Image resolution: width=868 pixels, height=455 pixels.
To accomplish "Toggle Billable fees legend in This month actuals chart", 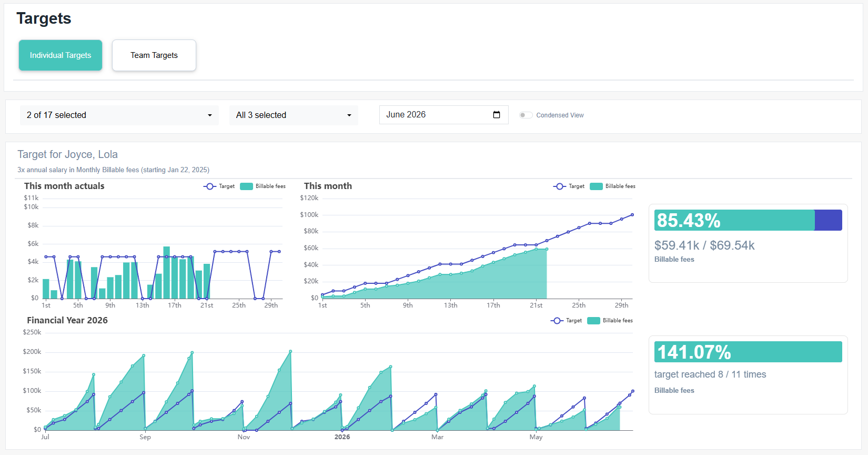I will [263, 186].
